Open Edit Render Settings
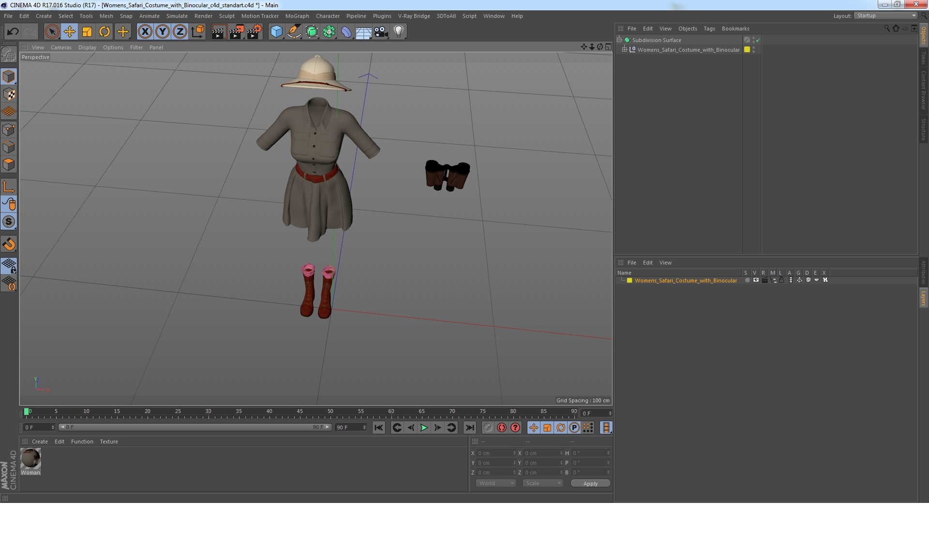The width and height of the screenshot is (929, 560). click(254, 32)
